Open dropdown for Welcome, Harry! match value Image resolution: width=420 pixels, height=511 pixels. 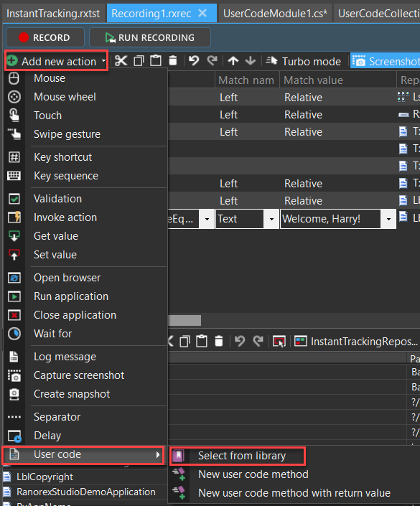point(388,219)
